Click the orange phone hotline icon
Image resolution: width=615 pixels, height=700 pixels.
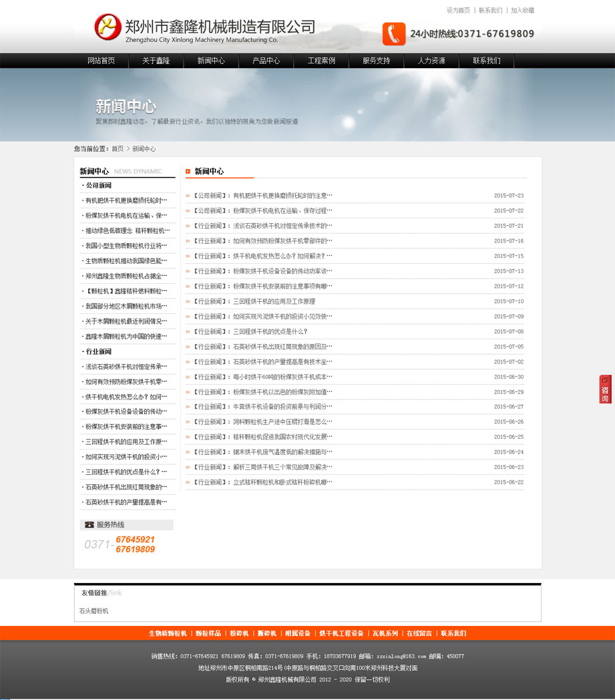[394, 33]
